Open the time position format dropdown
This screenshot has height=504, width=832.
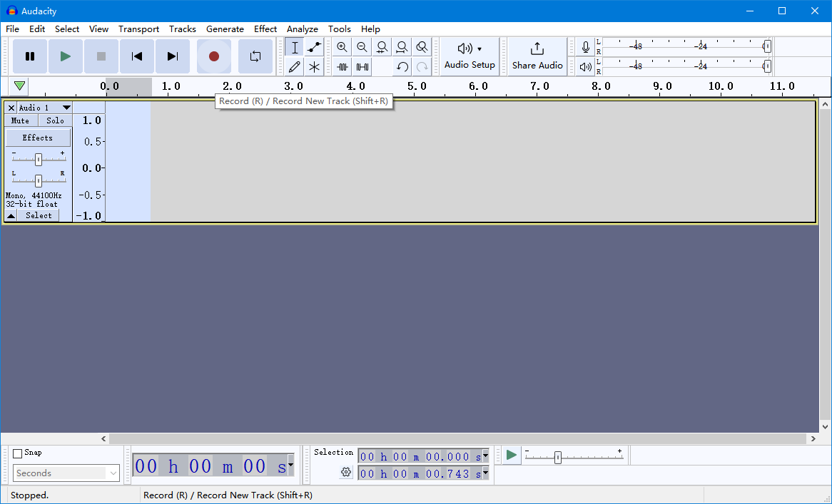point(291,466)
